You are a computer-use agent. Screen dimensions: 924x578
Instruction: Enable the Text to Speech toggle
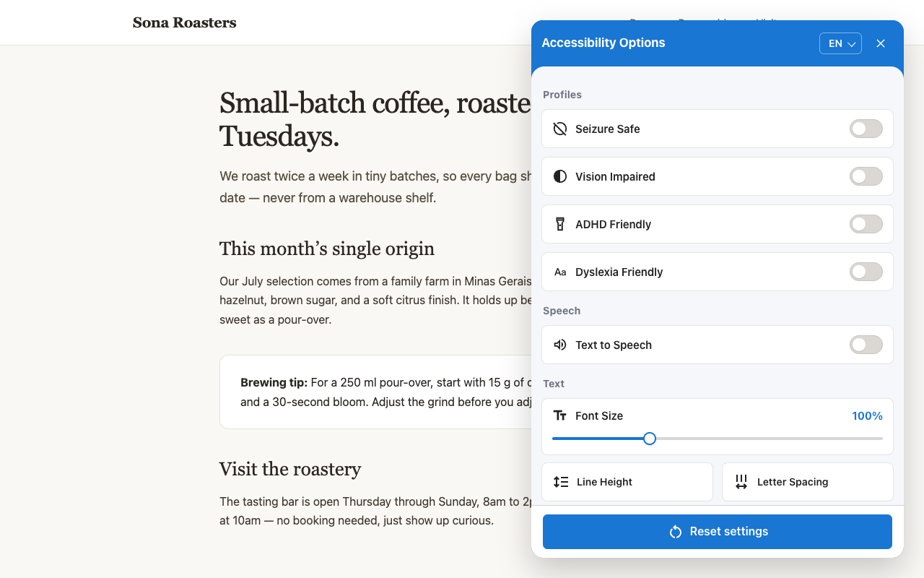point(866,345)
